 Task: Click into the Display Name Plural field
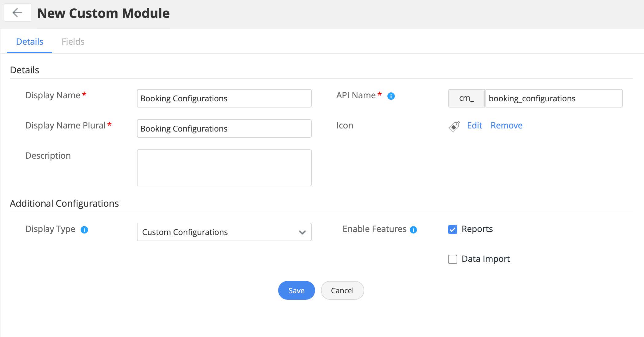(x=224, y=128)
